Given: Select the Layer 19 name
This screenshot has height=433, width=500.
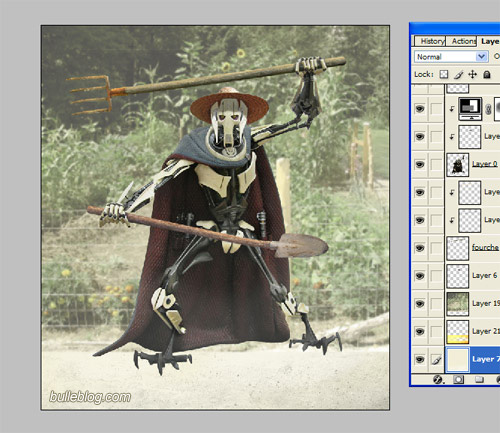Looking at the screenshot, I should tap(486, 304).
